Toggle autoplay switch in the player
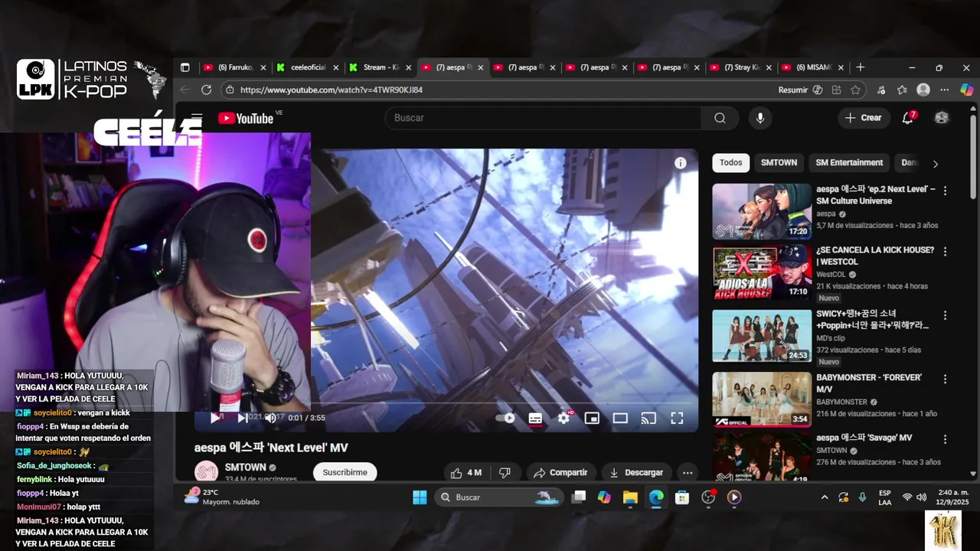This screenshot has width=980, height=551. (x=505, y=418)
